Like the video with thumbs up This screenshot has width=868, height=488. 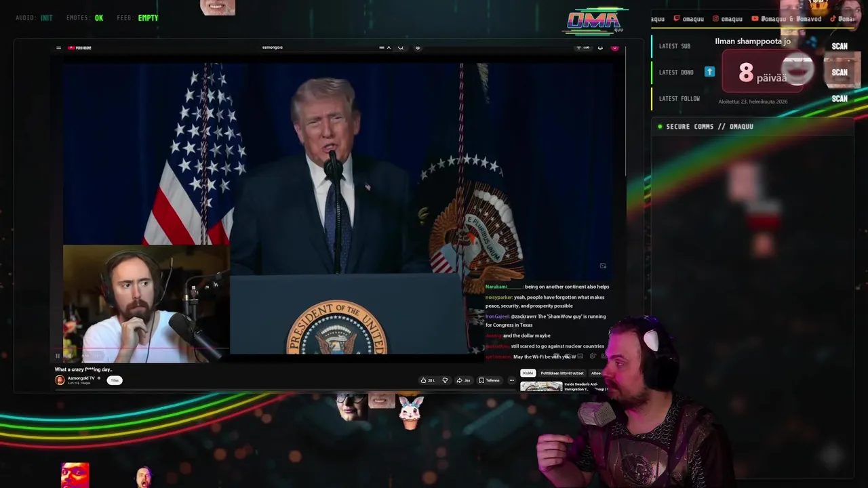[x=428, y=380]
